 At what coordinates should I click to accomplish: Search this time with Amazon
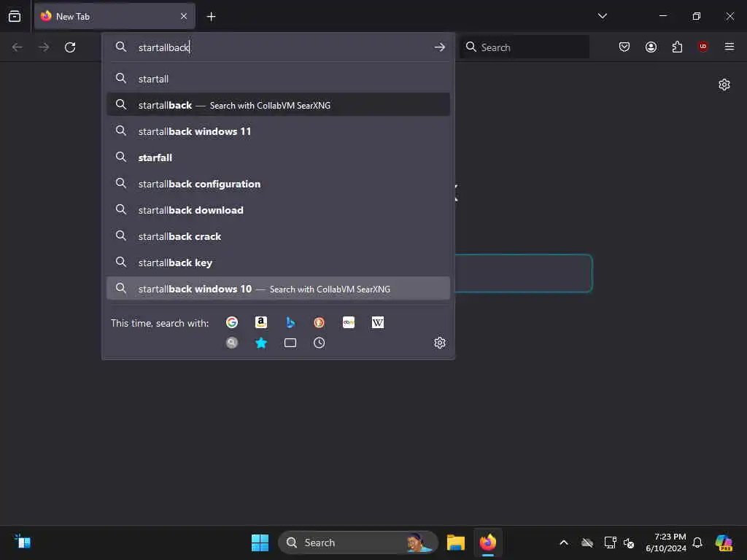(261, 322)
